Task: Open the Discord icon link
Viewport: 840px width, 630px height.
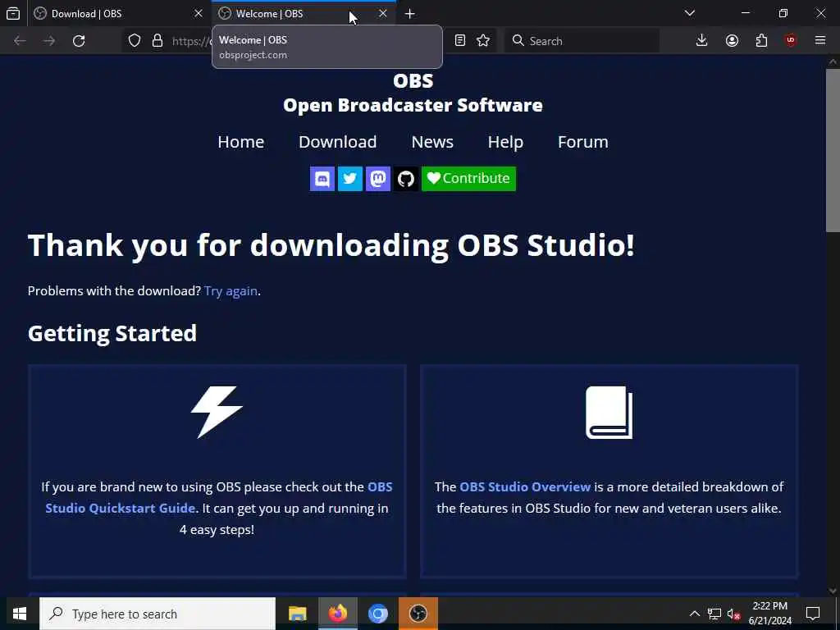Action: point(322,178)
